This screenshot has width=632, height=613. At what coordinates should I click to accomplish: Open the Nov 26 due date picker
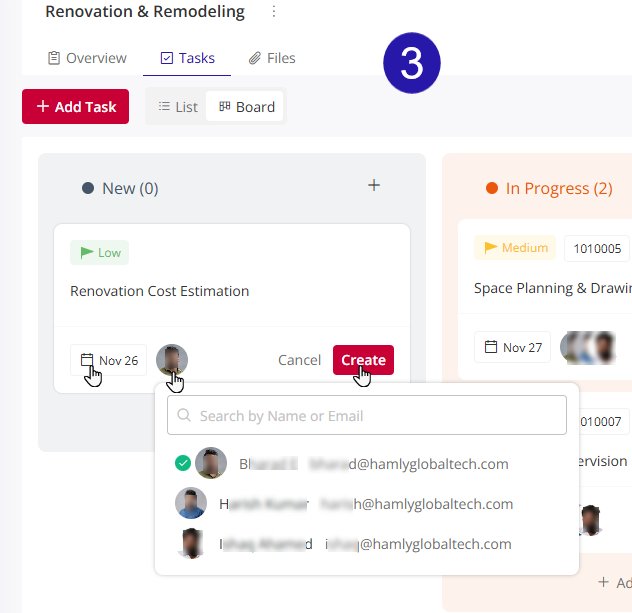[x=109, y=360]
